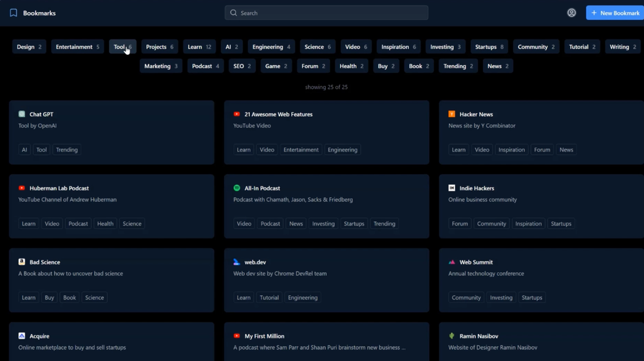
Task: Click the Book tag on Bad Science card
Action: [70, 298]
